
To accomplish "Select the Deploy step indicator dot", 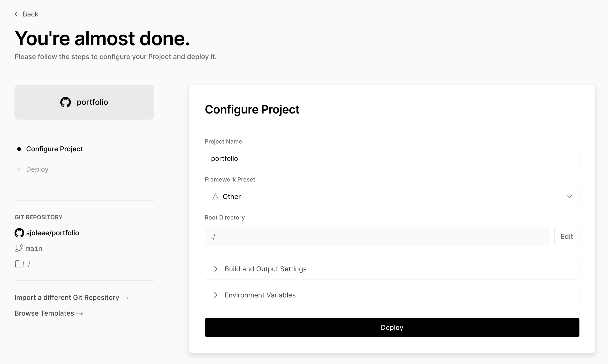I will coord(19,169).
